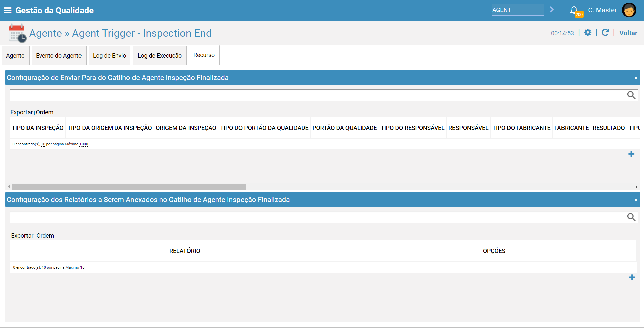Focus the Relatórios search field
This screenshot has height=329, width=644.
[x=318, y=217]
